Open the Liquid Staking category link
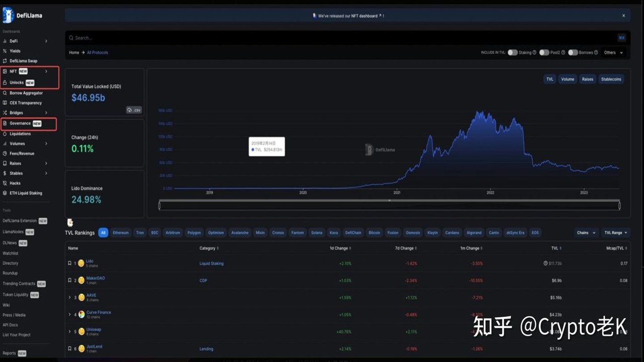The width and height of the screenshot is (644, 362). 211,263
